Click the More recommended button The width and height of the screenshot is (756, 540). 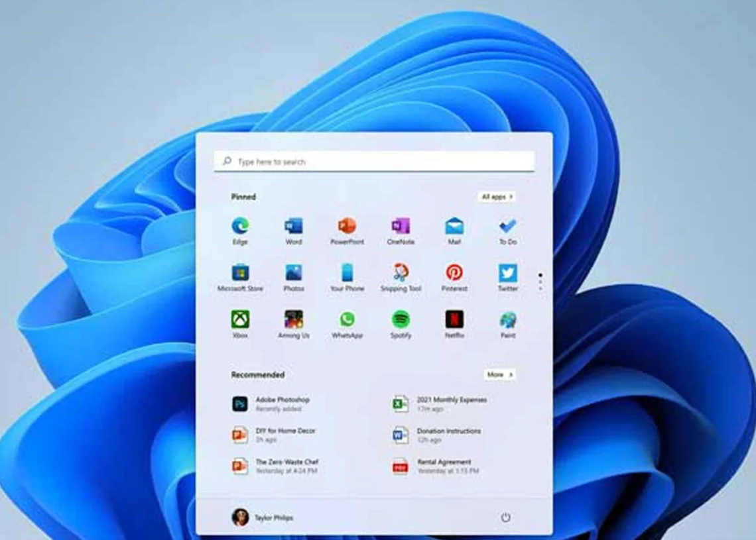click(499, 374)
